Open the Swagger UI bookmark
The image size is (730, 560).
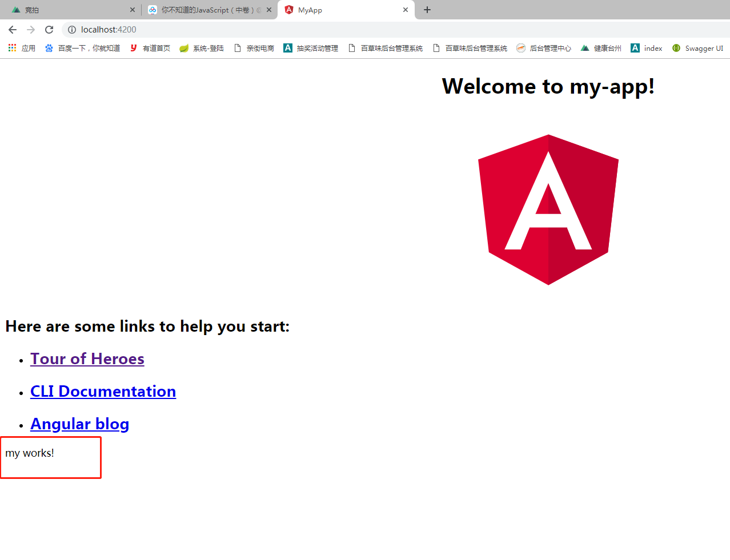tap(697, 48)
